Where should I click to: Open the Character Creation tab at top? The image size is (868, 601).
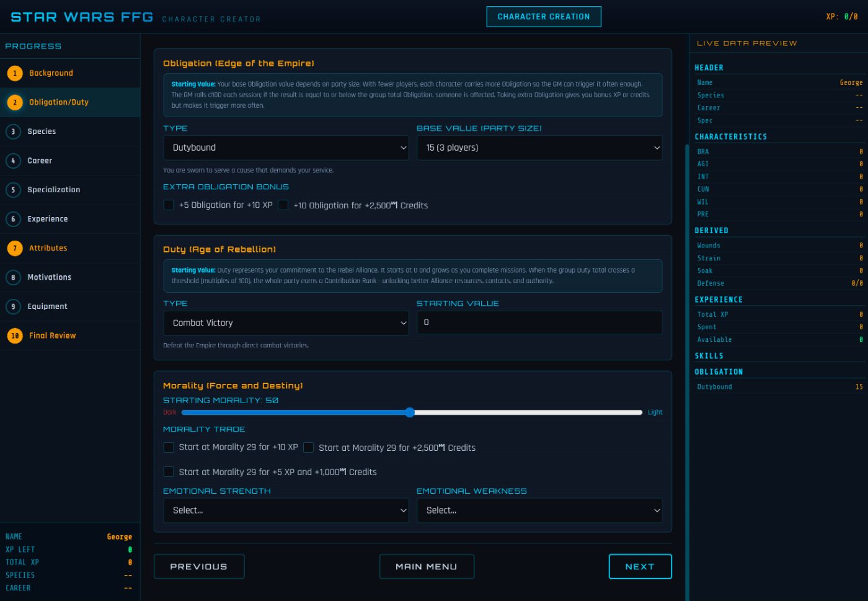click(543, 17)
